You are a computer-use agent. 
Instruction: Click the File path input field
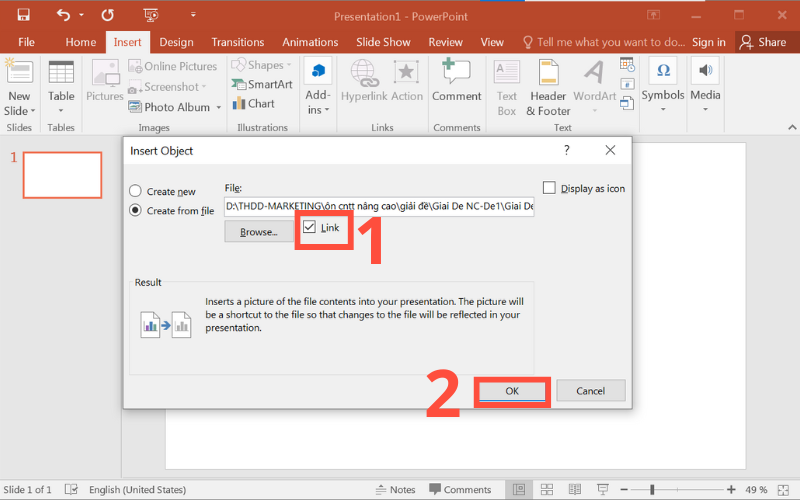pos(379,207)
